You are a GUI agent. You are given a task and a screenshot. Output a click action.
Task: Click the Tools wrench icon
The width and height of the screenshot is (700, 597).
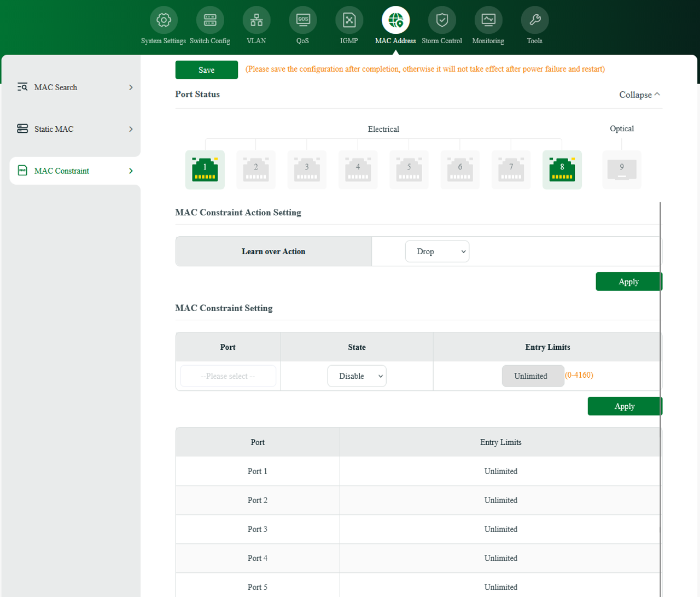pos(534,19)
